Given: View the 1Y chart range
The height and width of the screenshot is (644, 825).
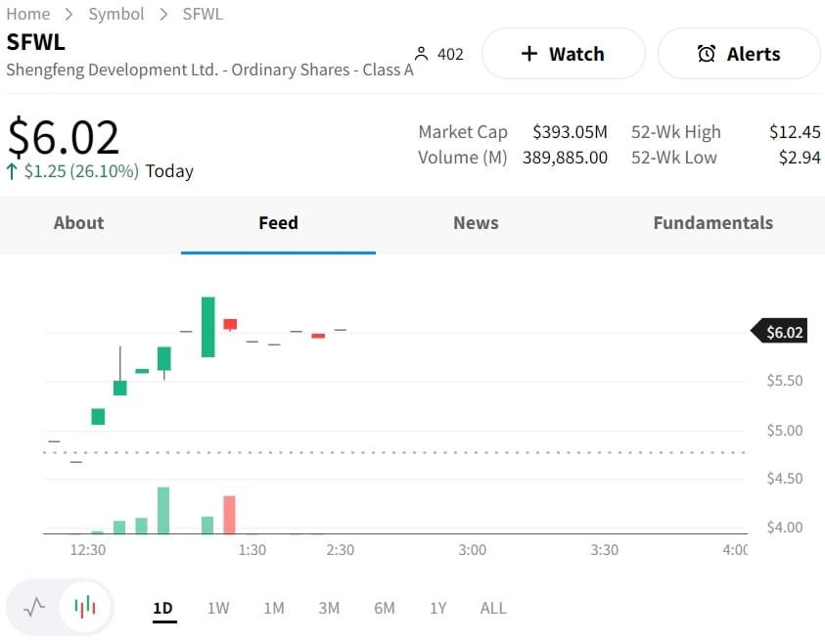Looking at the screenshot, I should [x=437, y=608].
